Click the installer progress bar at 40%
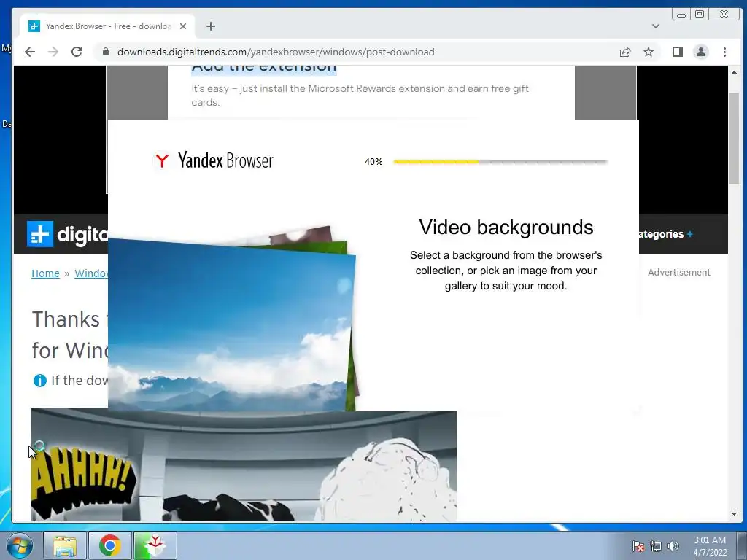 point(500,162)
